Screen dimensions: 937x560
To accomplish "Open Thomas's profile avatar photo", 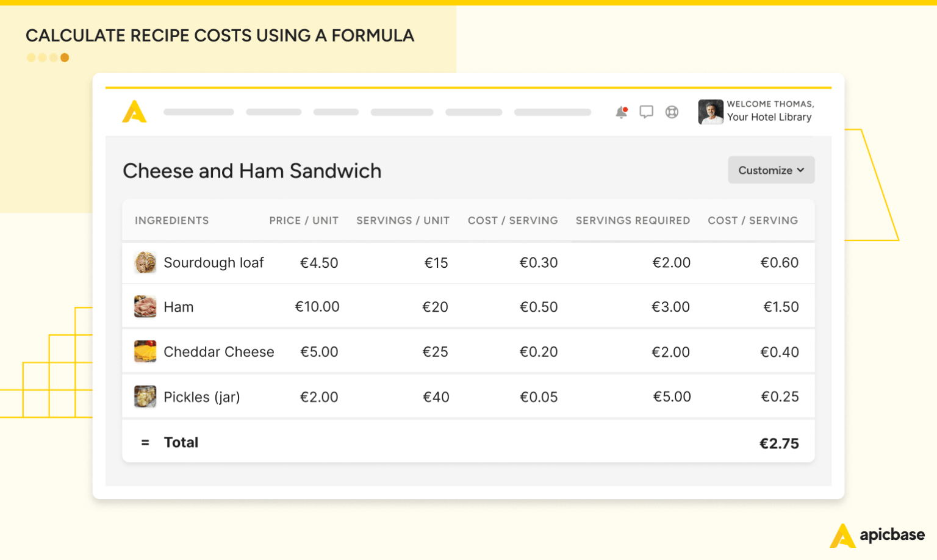I will click(710, 112).
